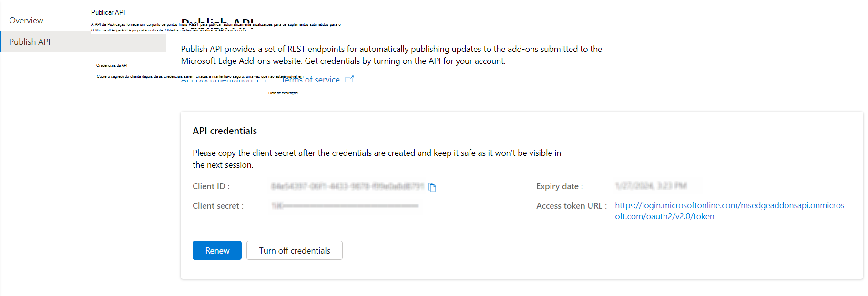Select Publish API in the sidebar
The width and height of the screenshot is (868, 296).
(x=30, y=42)
